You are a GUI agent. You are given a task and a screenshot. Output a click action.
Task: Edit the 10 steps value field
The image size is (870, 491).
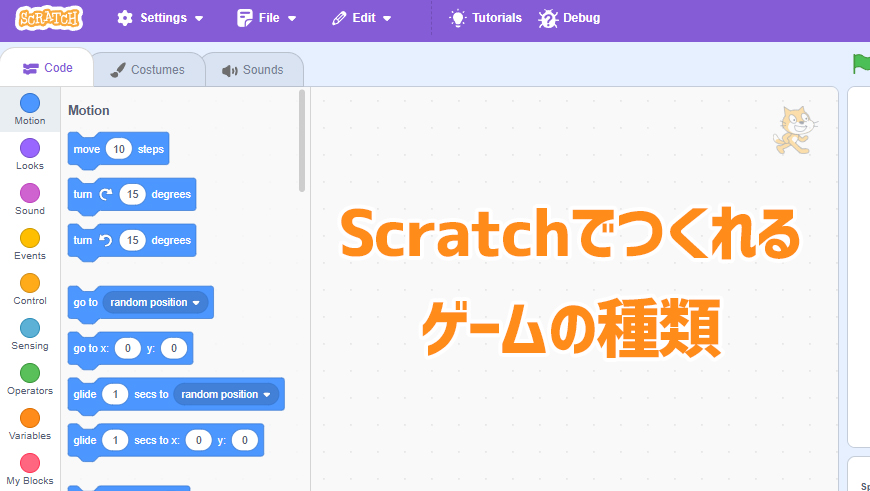pos(119,149)
